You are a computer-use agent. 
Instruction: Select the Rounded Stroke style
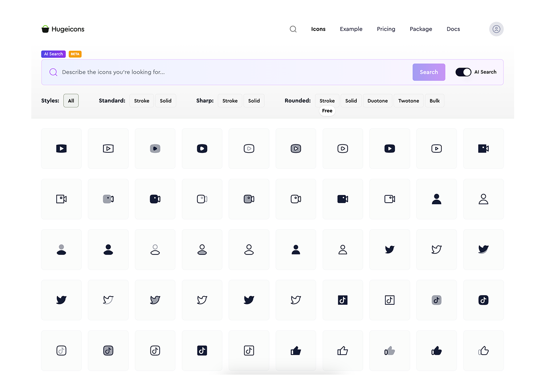(327, 101)
